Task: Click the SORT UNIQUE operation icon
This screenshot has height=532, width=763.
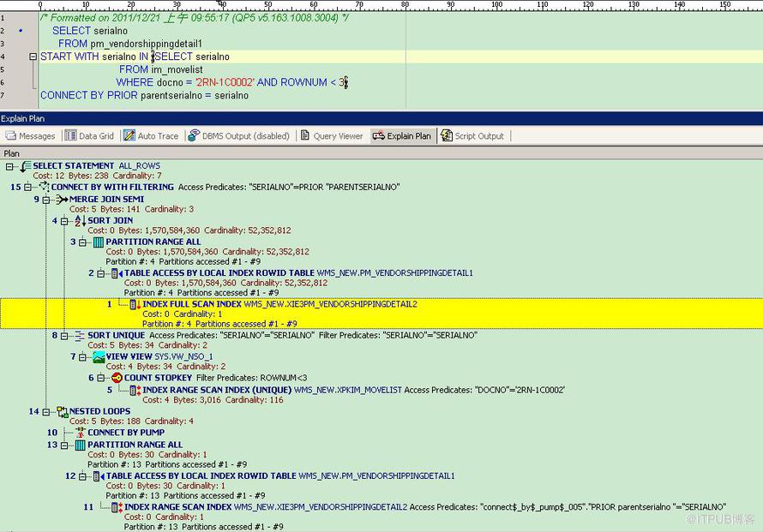Action: point(80,336)
